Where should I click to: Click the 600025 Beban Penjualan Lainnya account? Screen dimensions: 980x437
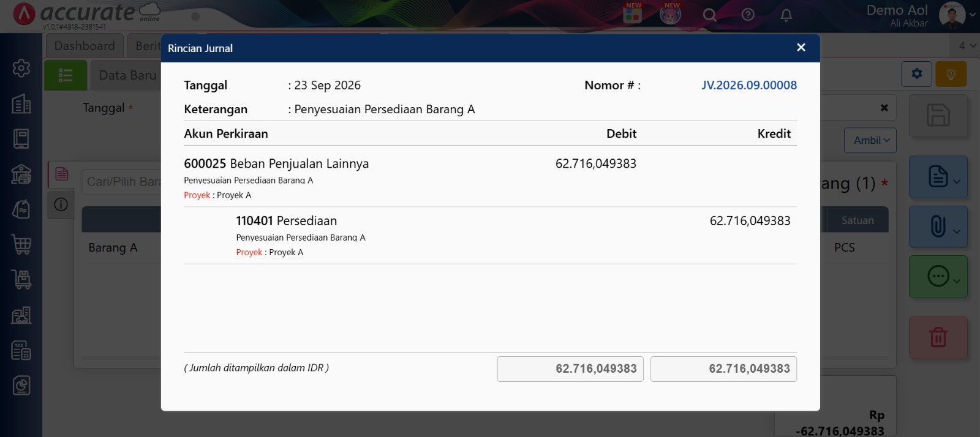pos(276,163)
